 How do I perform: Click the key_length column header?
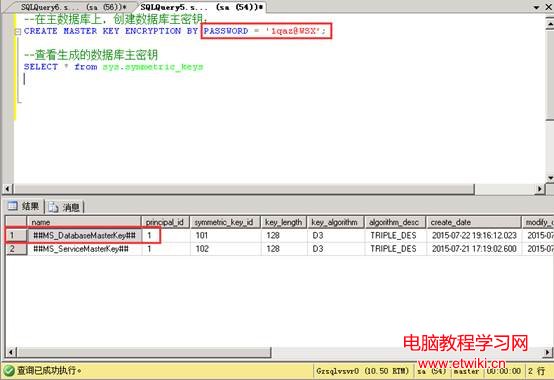(284, 222)
